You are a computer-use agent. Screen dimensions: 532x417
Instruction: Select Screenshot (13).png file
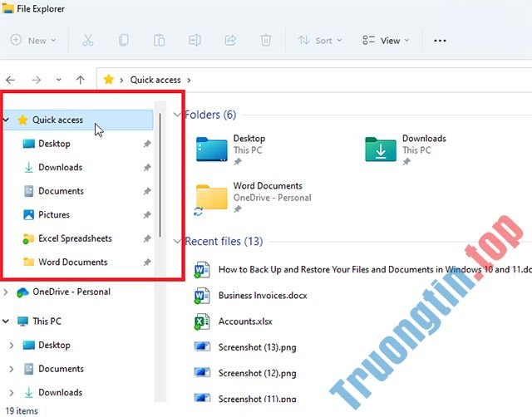[245, 347]
